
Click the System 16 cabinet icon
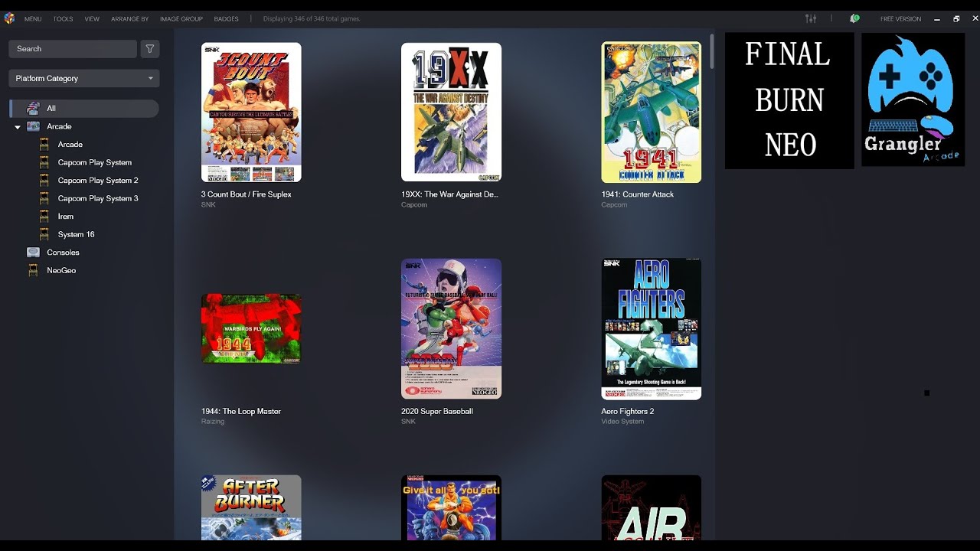pos(44,234)
